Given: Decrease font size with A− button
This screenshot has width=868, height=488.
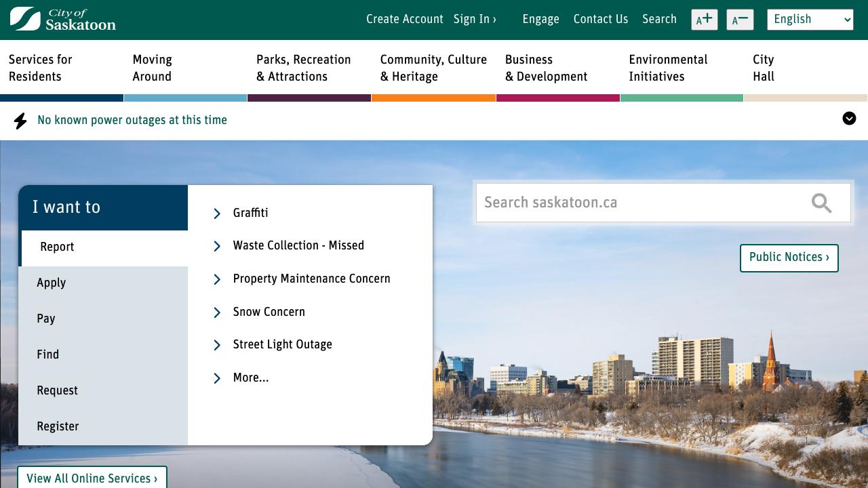Looking at the screenshot, I should pos(740,20).
